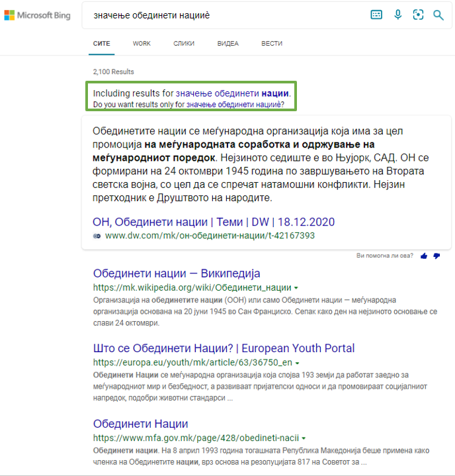Open the Обединети нации — Википедија result

[x=177, y=273]
